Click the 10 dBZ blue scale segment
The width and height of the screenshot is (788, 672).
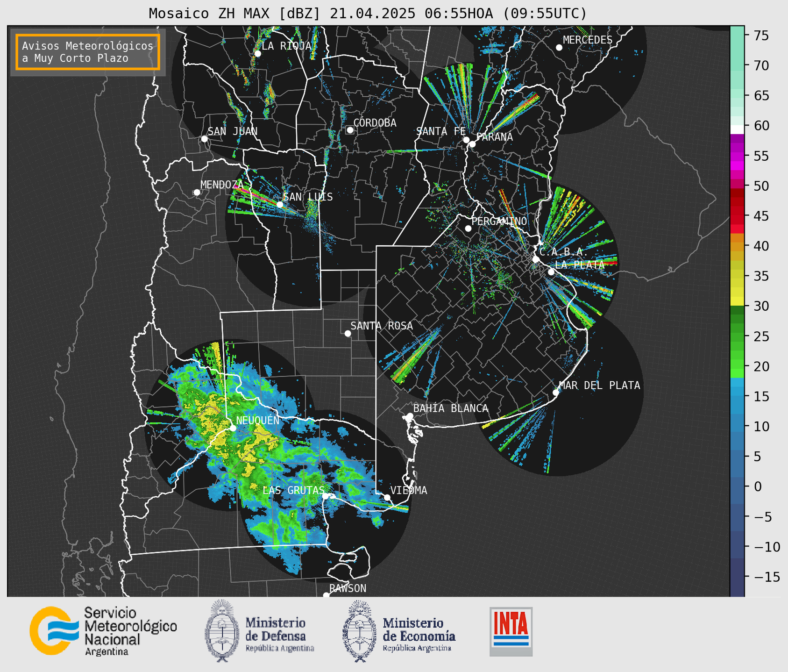coord(737,426)
